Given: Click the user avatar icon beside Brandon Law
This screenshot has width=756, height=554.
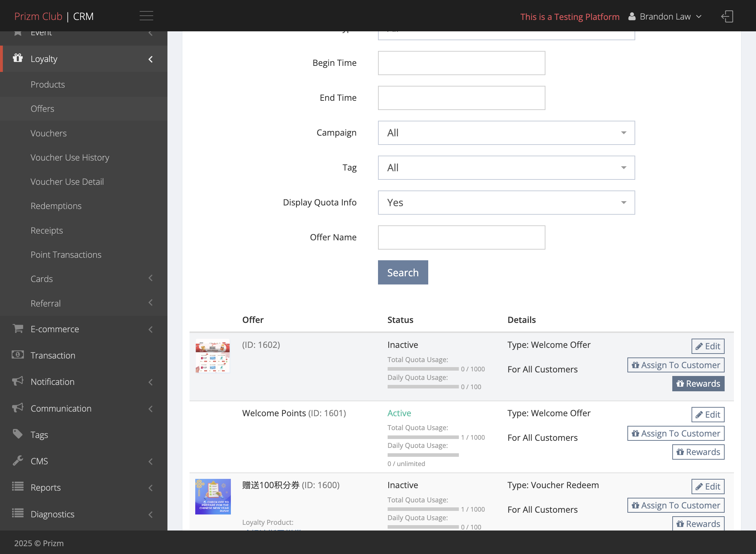Looking at the screenshot, I should (x=632, y=16).
